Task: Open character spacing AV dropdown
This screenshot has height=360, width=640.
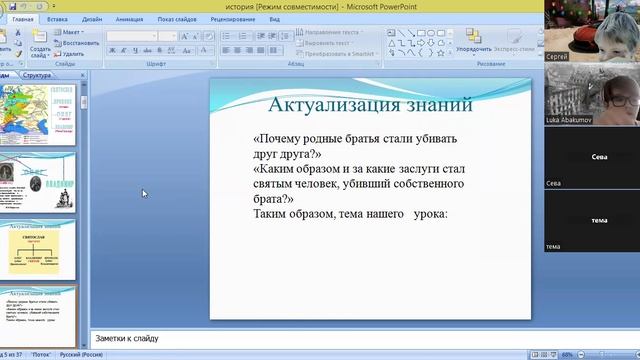Action: pos(172,50)
